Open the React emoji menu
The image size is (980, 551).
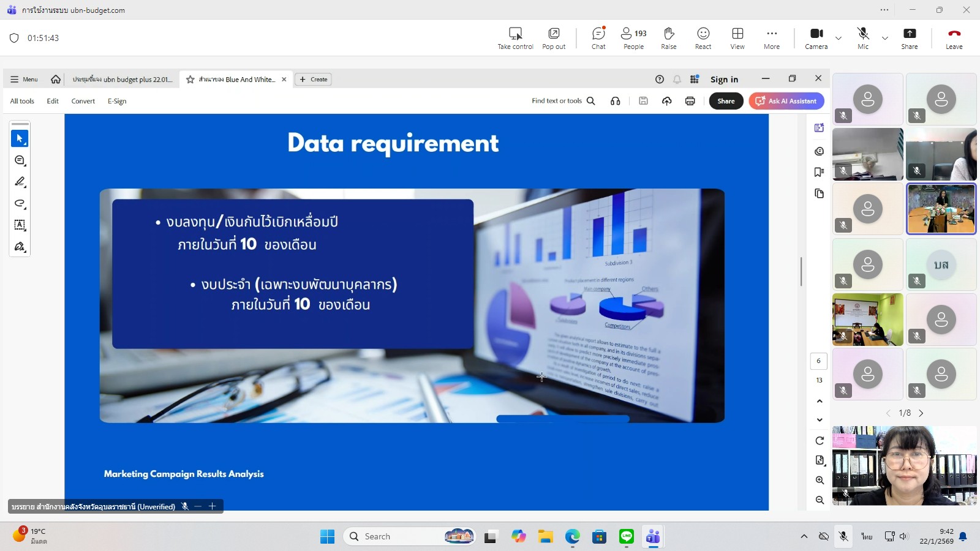[703, 38]
